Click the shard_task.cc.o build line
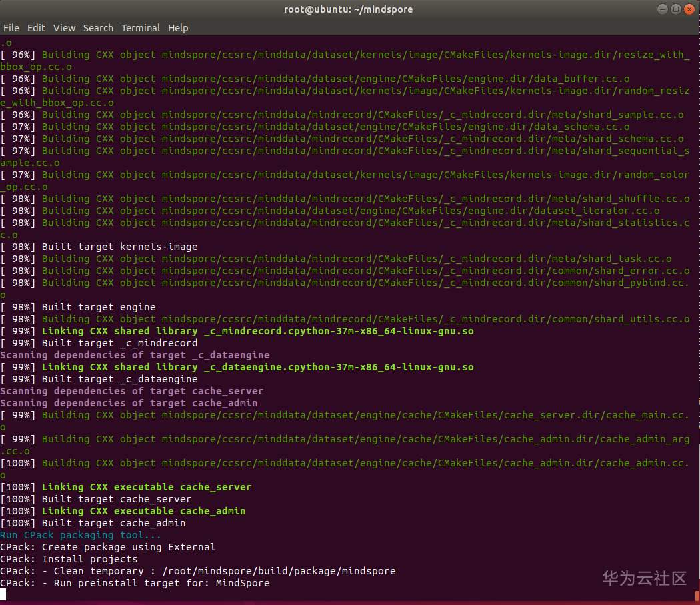Screen dimensions: 700x605 336,259
